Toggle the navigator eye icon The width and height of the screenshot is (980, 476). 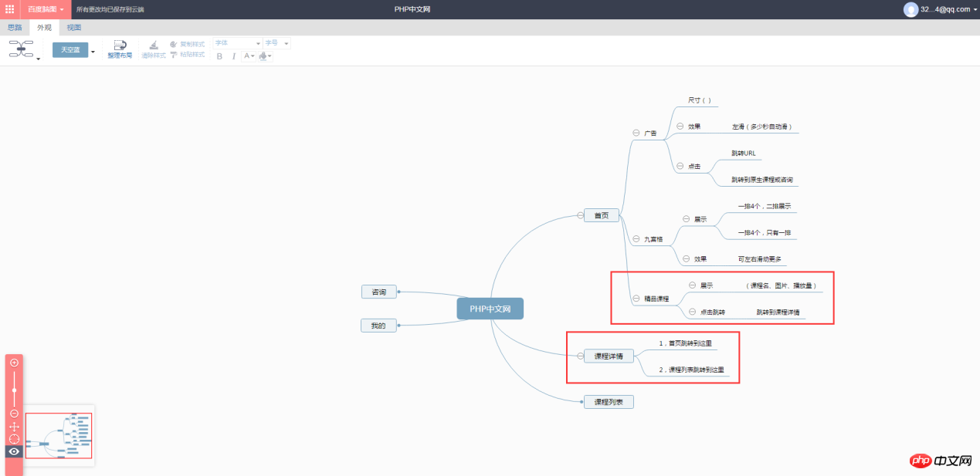click(x=14, y=451)
